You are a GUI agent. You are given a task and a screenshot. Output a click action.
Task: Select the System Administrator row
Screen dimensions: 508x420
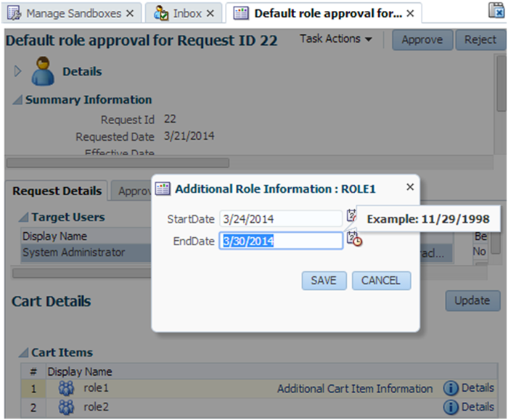coord(86,252)
